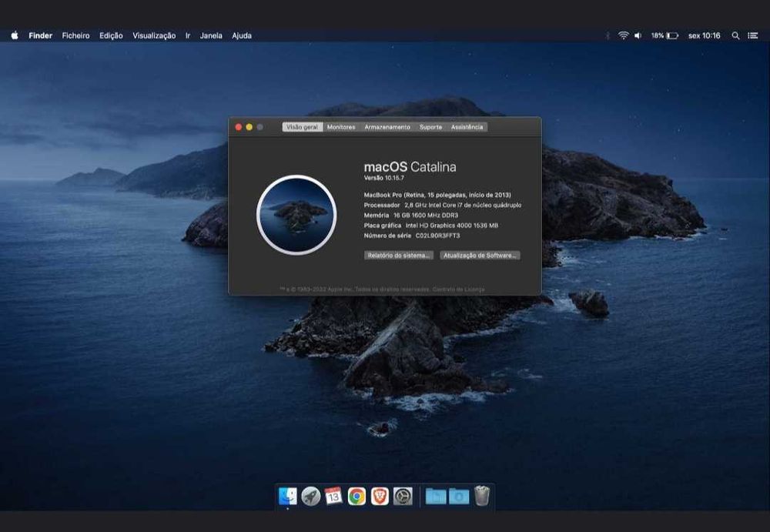Open the Downloads folder stack in Dock
The image size is (770, 532).
click(459, 496)
